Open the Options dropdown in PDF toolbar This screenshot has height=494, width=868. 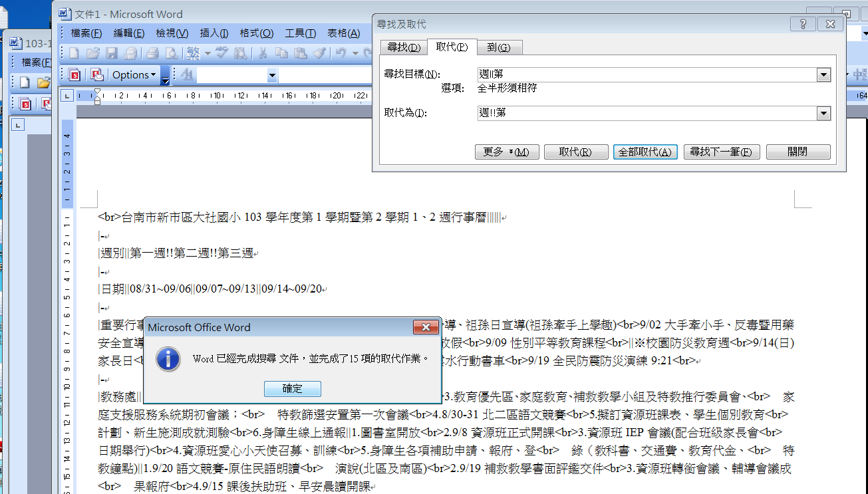tap(134, 74)
